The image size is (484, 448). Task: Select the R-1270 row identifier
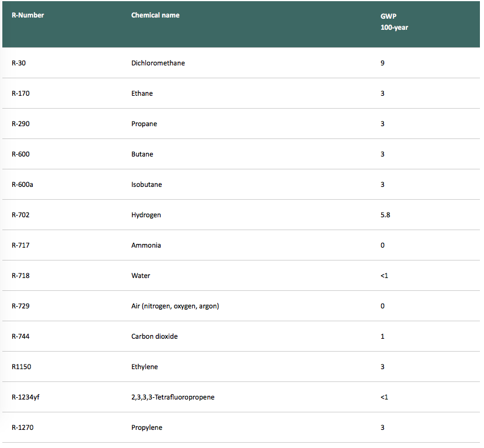click(23, 428)
